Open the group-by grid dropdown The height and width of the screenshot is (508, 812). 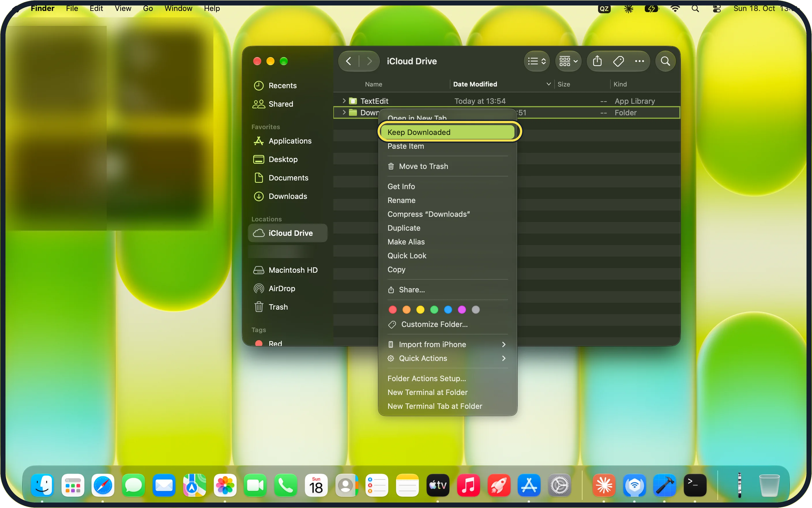pos(568,61)
